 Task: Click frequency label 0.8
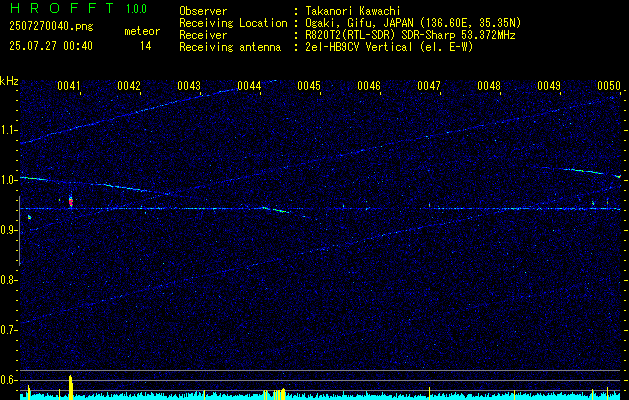[x=8, y=280]
